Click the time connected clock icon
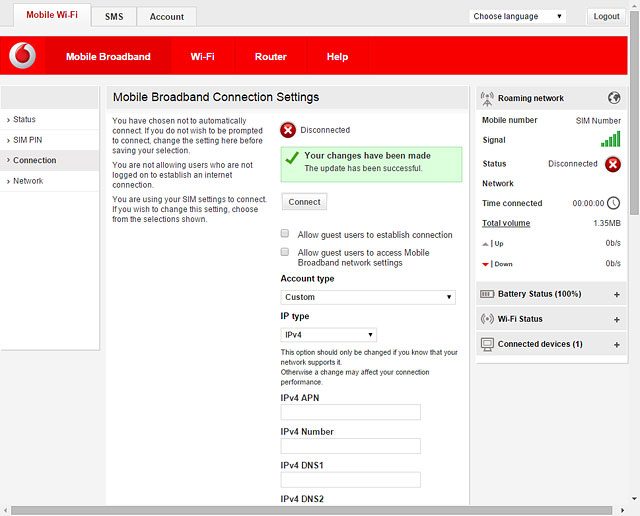This screenshot has width=640, height=516. coord(613,203)
